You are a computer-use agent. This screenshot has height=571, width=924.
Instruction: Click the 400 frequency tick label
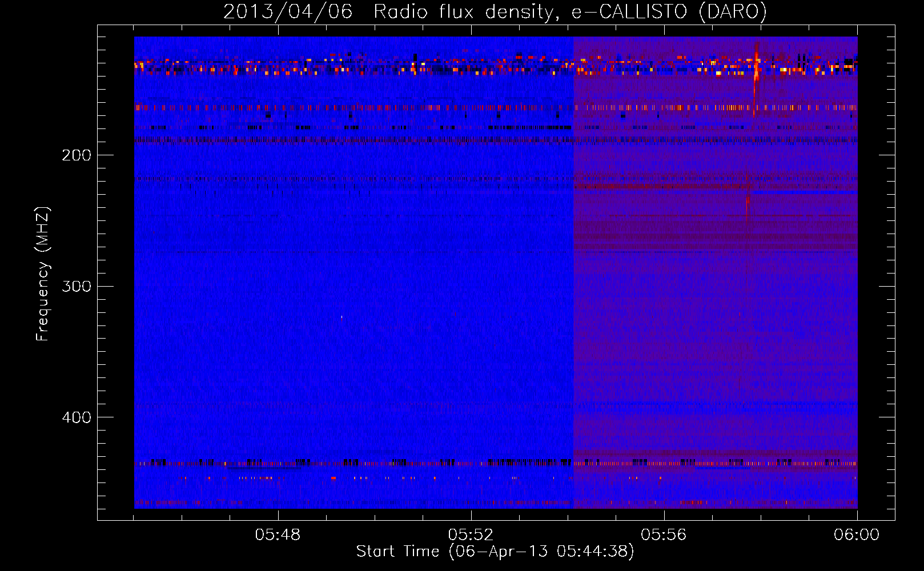point(77,417)
